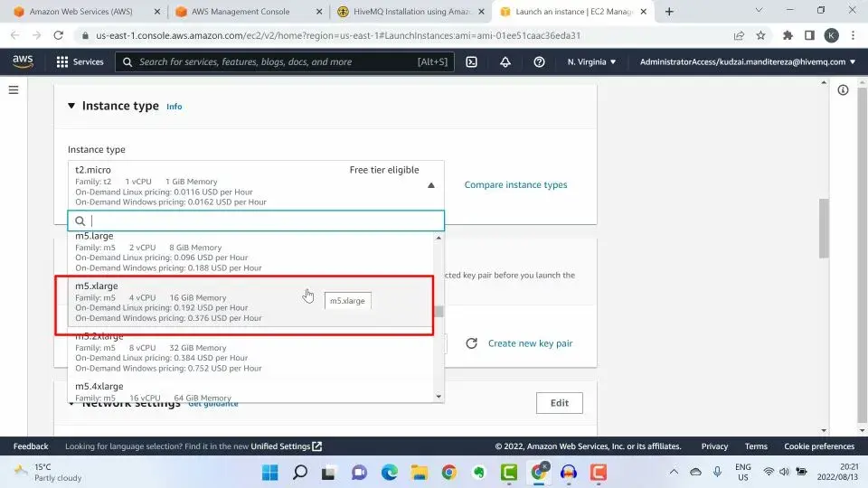Open the N. Virginia region dropdown
This screenshot has height=488, width=868.
pos(591,62)
